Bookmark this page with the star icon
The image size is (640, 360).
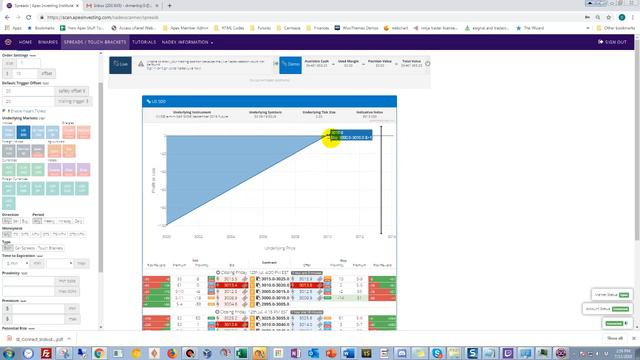pyautogui.click(x=609, y=18)
